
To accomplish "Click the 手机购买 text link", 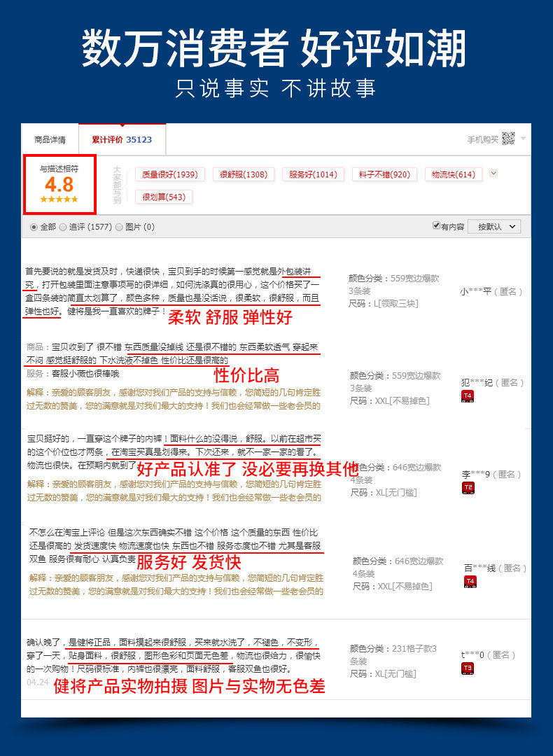I will coord(482,140).
